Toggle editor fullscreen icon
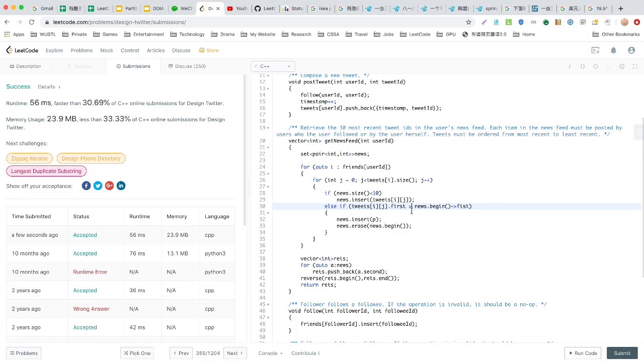 click(635, 66)
